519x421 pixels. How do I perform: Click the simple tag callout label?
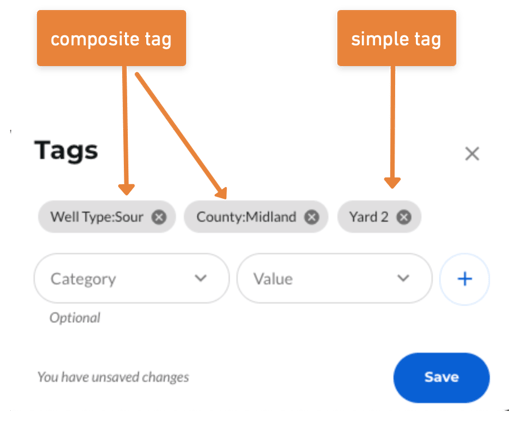click(396, 38)
